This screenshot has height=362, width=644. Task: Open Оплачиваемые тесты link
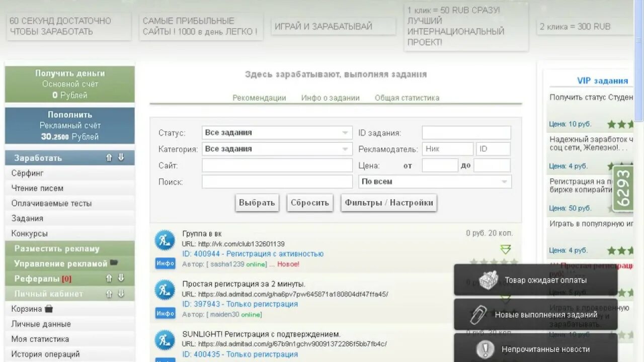coord(51,203)
